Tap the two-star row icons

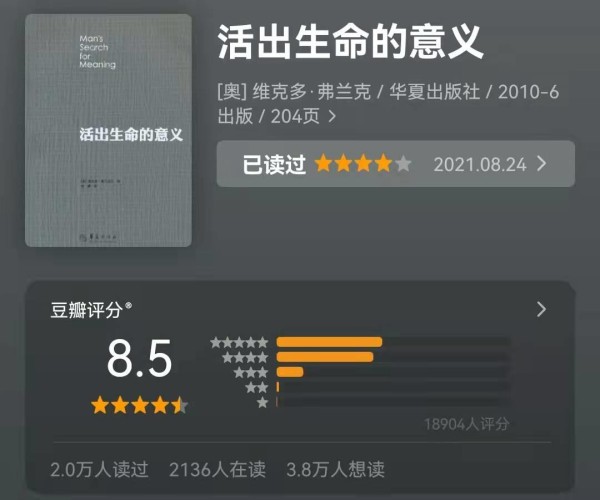256,387
